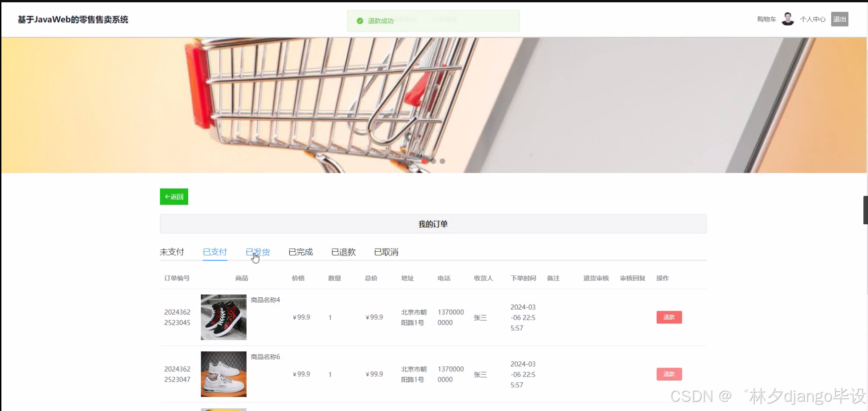Image resolution: width=868 pixels, height=411 pixels.
Task: Click the green ←返回 back button
Action: click(x=174, y=197)
